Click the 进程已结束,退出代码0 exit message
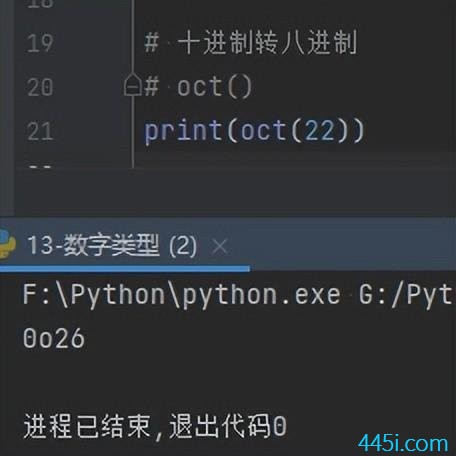 click(x=155, y=427)
